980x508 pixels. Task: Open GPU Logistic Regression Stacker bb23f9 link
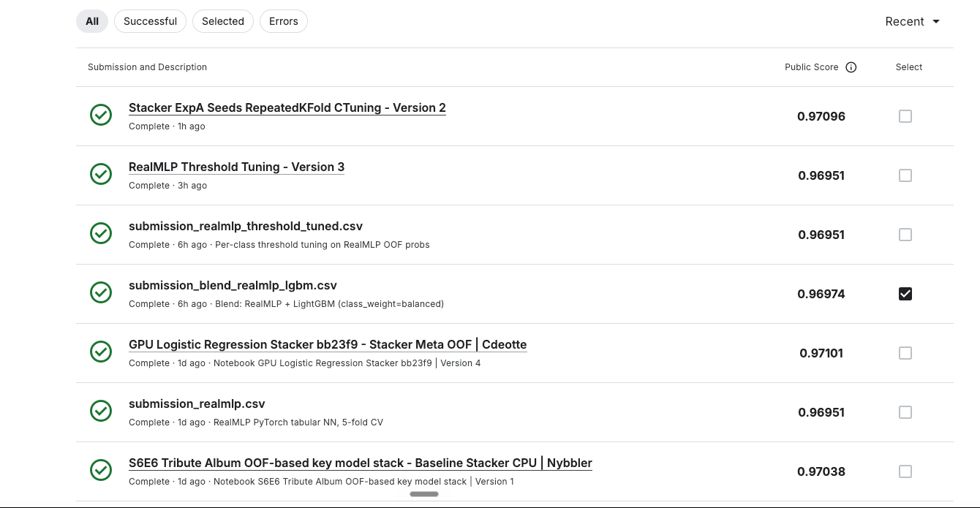point(328,344)
